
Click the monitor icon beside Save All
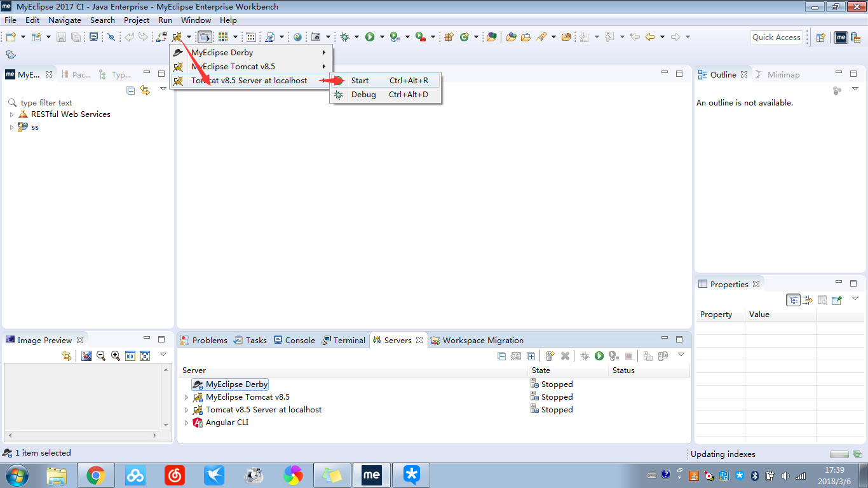coord(94,37)
